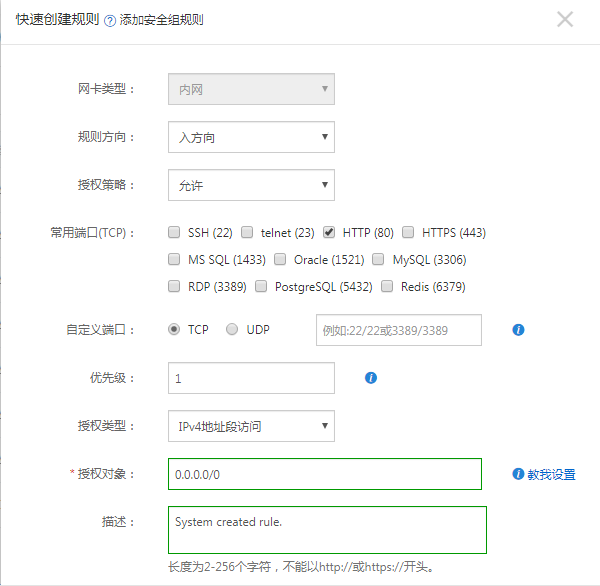Click info icon beside 教我设置
The image size is (600, 586).
(518, 474)
